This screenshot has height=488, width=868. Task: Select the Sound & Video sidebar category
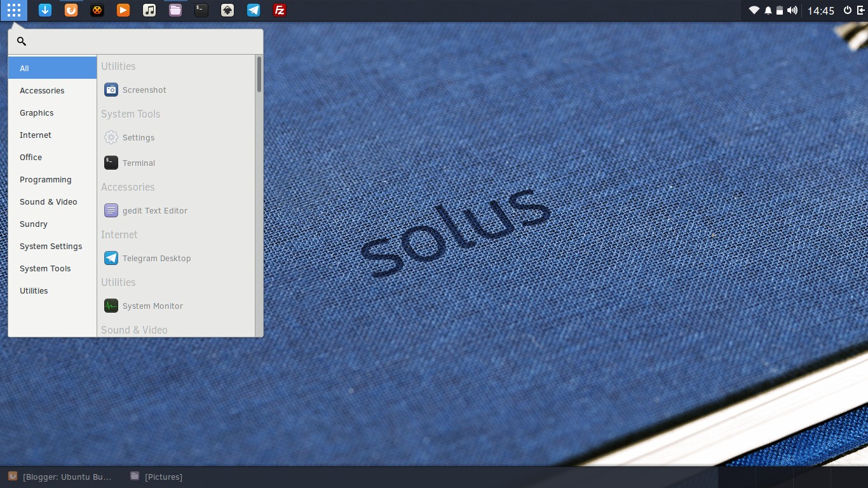click(52, 201)
